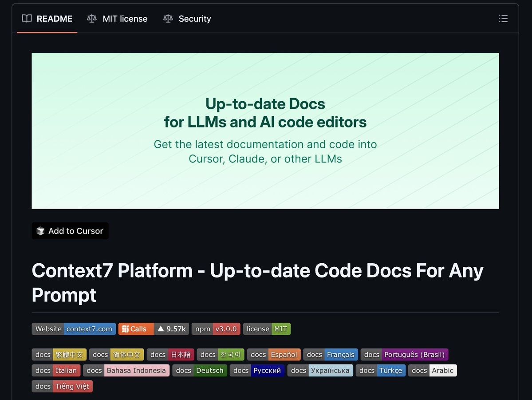Click the scales icon beside Security
Image resolution: width=532 pixels, height=400 pixels.
point(168,18)
